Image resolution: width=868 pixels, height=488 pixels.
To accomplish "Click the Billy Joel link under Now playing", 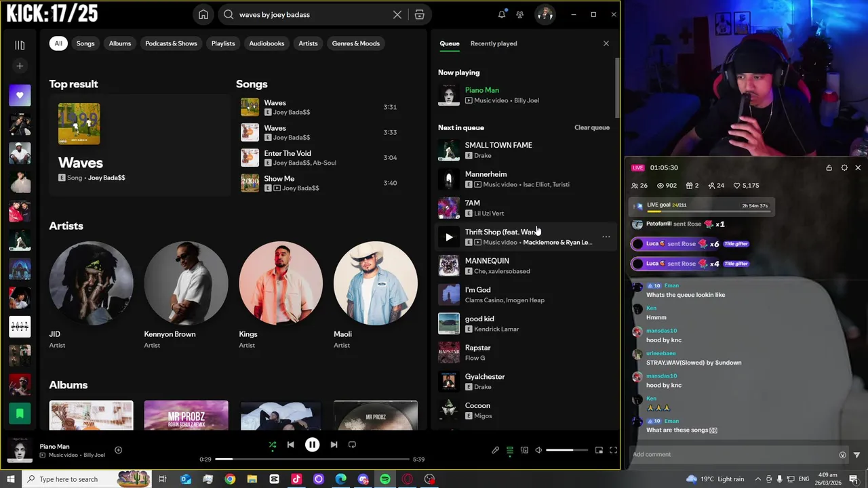I will 527,100.
